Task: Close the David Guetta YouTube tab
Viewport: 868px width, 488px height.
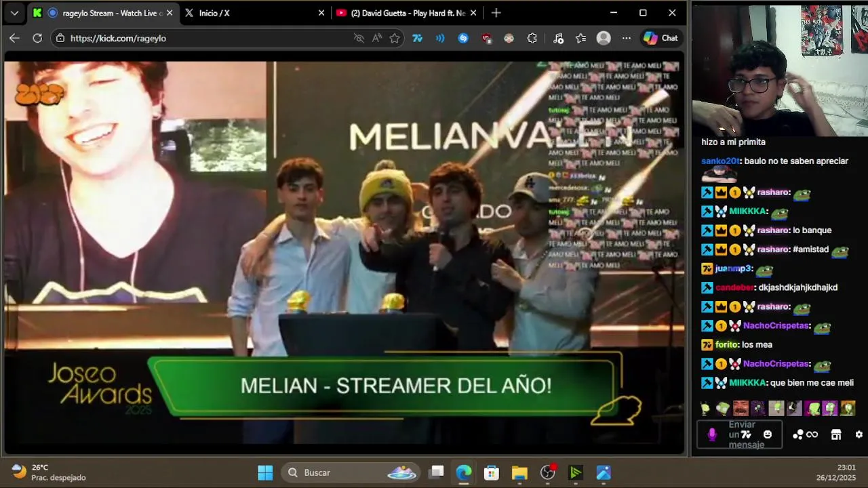Action: coord(473,13)
